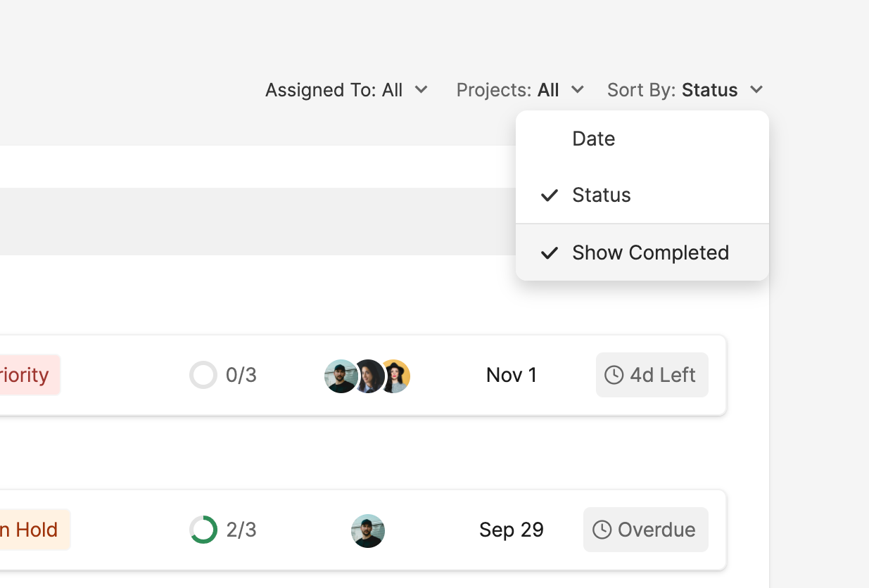Click the checkmark beside Status
869x588 pixels.
pos(550,195)
